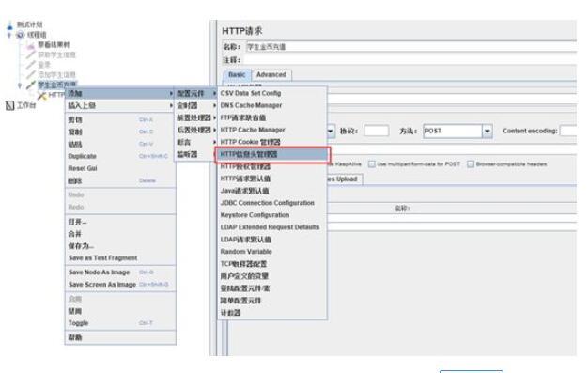Click the pipette icon beside 登录
This screenshot has width=588, height=373.
point(30,65)
